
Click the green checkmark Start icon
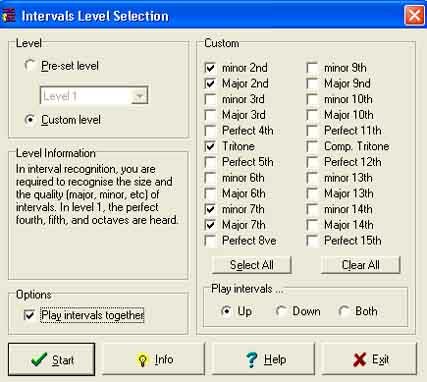pos(39,359)
